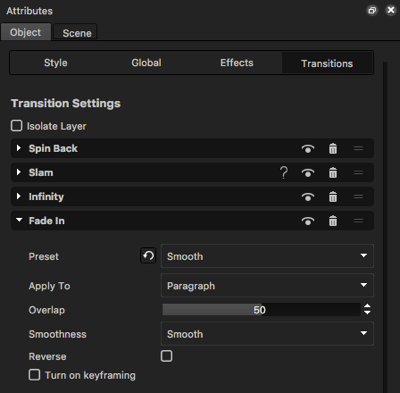Reset the Preset to default
400x393 pixels.
pos(148,256)
